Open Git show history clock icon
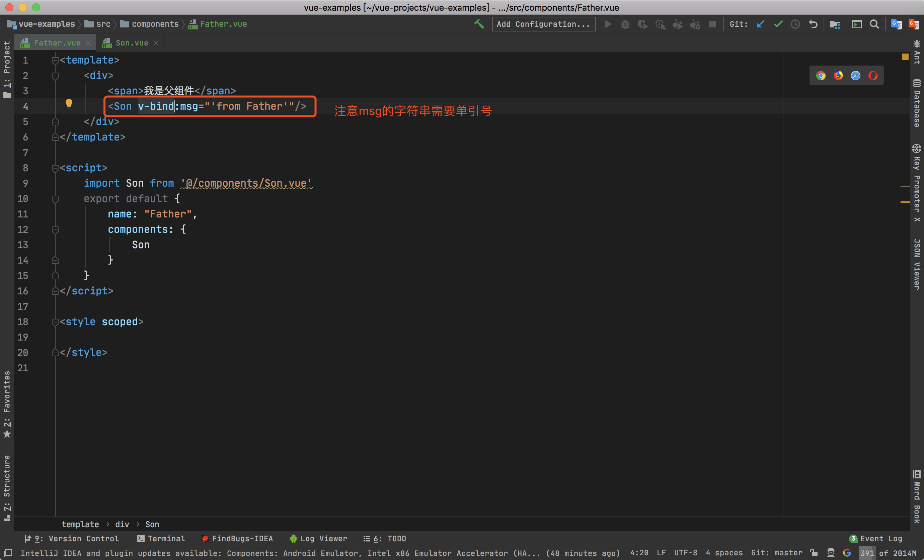This screenshot has height=560, width=924. click(x=795, y=24)
